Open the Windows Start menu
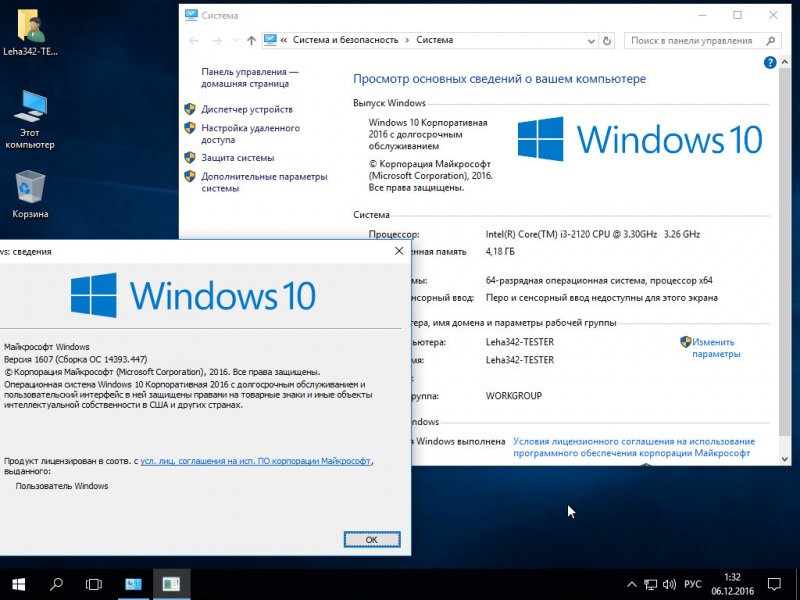Screen dimensions: 800x600 click(18, 584)
